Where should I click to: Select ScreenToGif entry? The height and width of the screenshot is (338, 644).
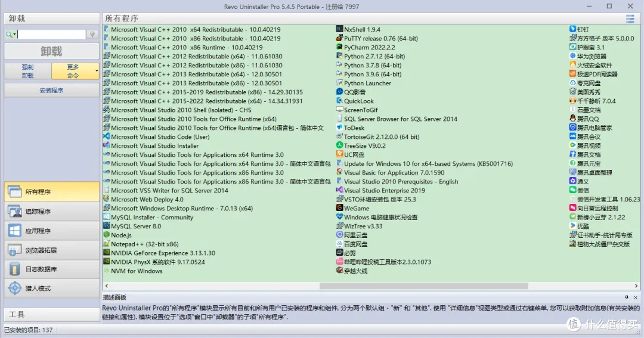(x=357, y=110)
